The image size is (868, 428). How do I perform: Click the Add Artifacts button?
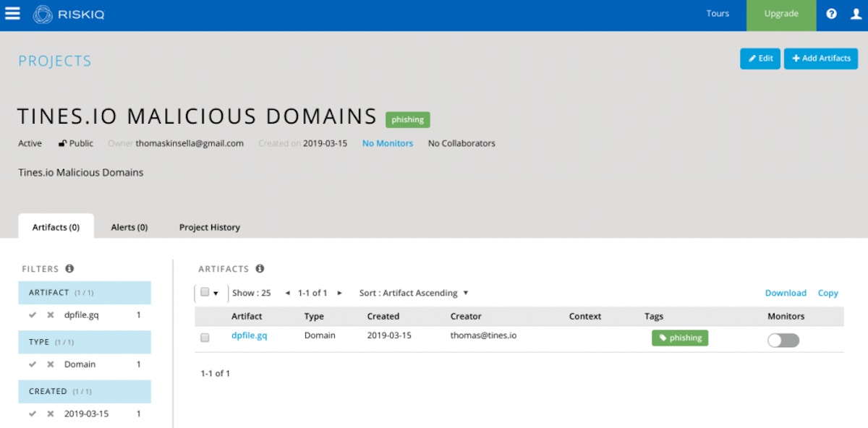[x=821, y=59]
